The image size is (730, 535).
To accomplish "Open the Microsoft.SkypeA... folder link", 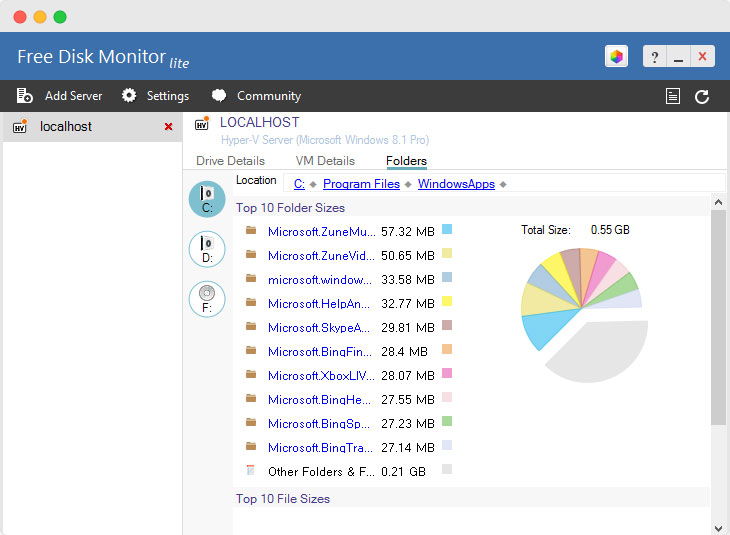I will coord(319,327).
